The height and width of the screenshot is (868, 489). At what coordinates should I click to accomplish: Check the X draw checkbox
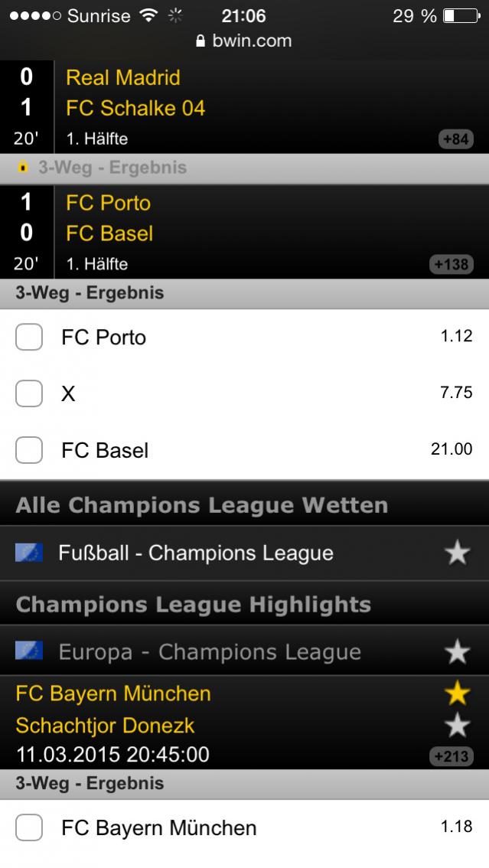click(x=29, y=393)
